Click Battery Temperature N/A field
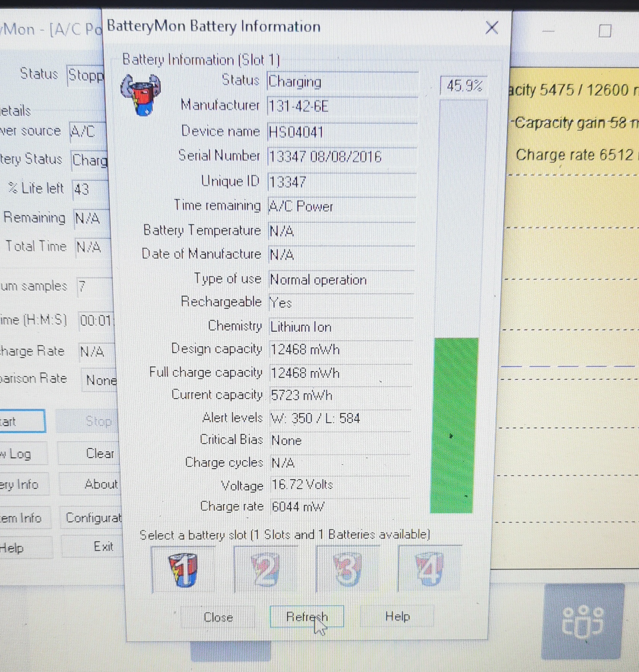This screenshot has width=639, height=672. (342, 231)
